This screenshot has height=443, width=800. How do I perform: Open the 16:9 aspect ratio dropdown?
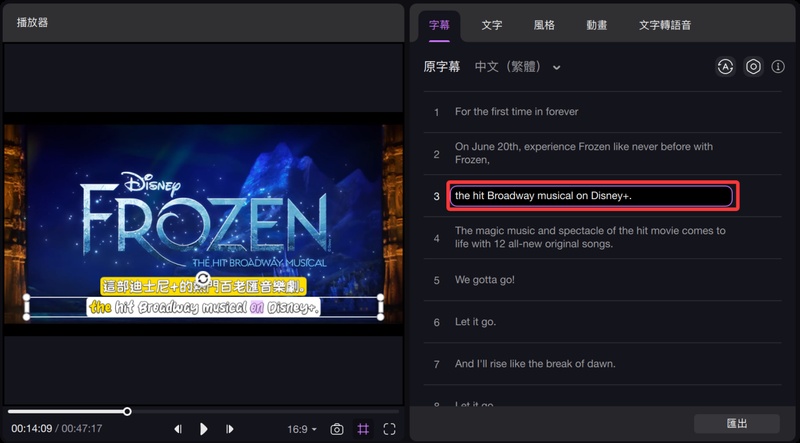(302, 429)
